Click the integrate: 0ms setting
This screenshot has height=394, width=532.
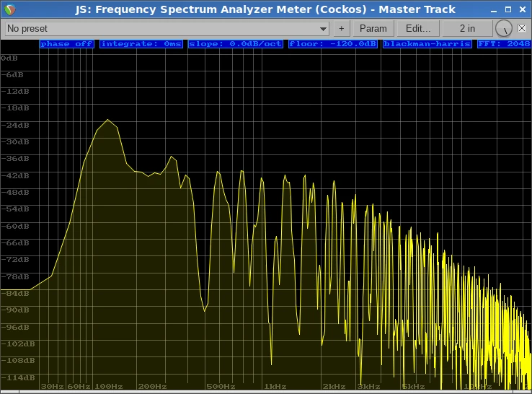click(x=142, y=44)
